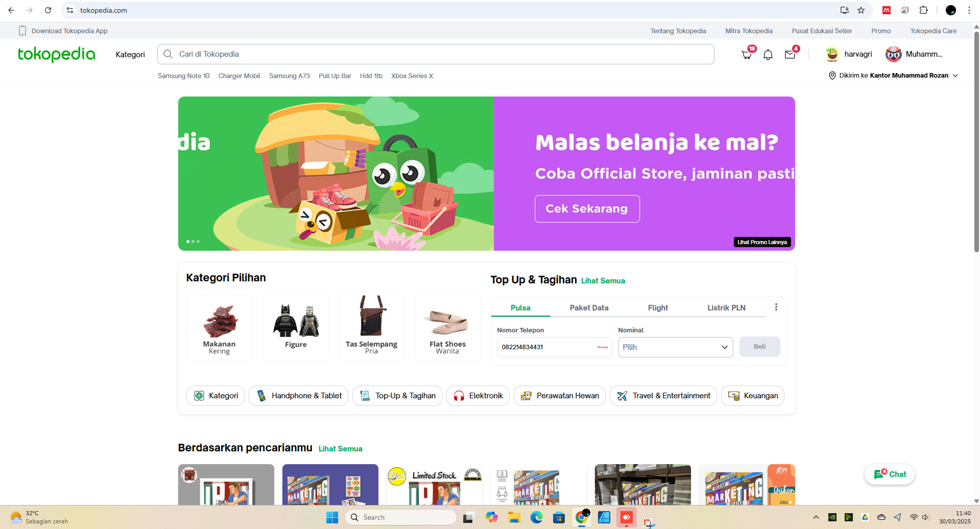This screenshot has height=529, width=980.
Task: Open the Kategori chip
Action: point(216,396)
